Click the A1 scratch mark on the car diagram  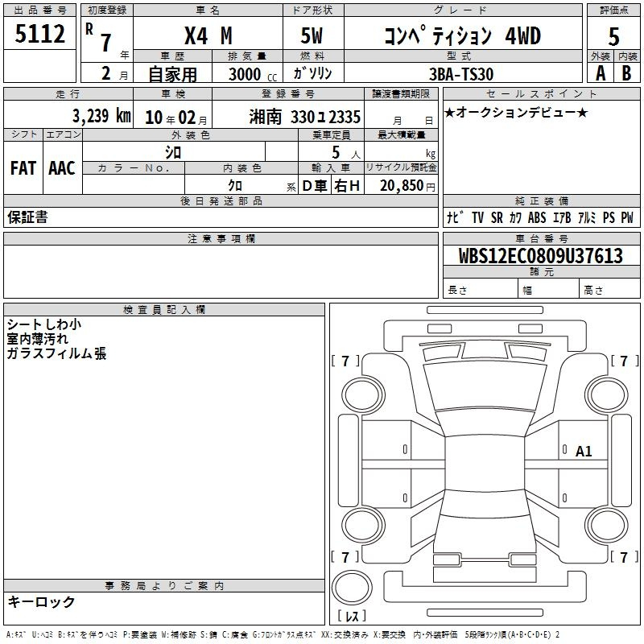coord(583,452)
